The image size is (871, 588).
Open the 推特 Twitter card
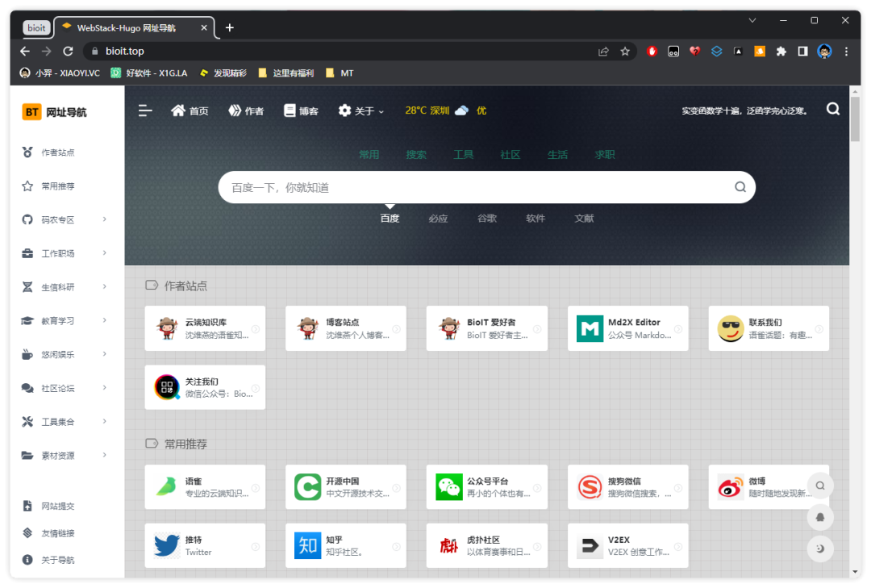(x=205, y=546)
